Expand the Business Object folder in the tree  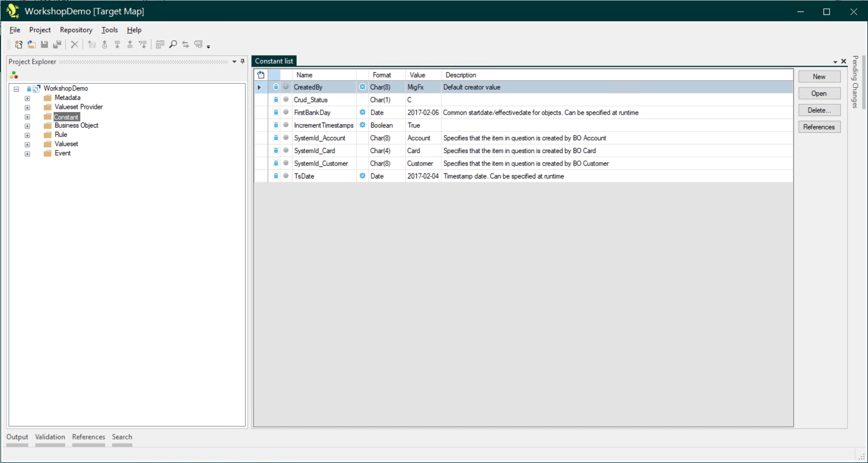[x=27, y=126]
